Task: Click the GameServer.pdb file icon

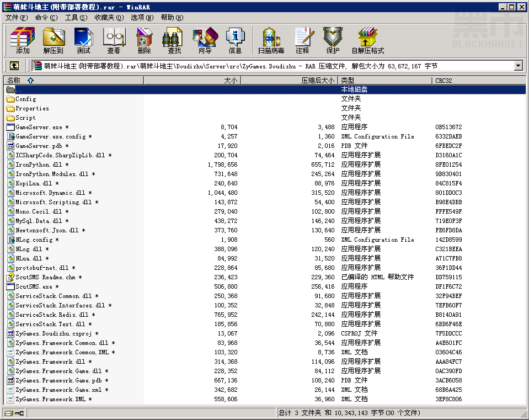Action: click(10, 146)
